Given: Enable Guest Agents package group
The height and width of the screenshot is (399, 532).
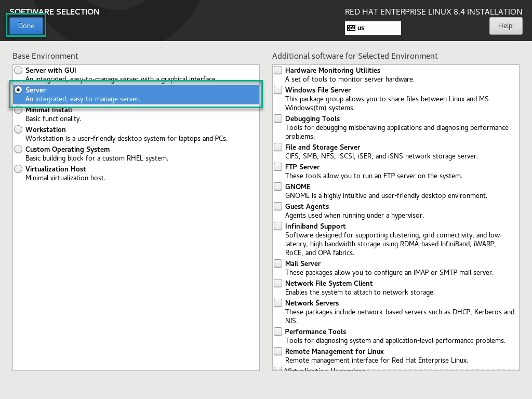Looking at the screenshot, I should pyautogui.click(x=278, y=206).
